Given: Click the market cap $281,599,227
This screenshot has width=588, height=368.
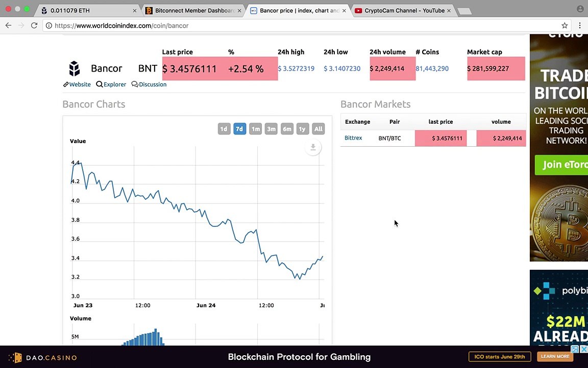Looking at the screenshot, I should click(488, 68).
